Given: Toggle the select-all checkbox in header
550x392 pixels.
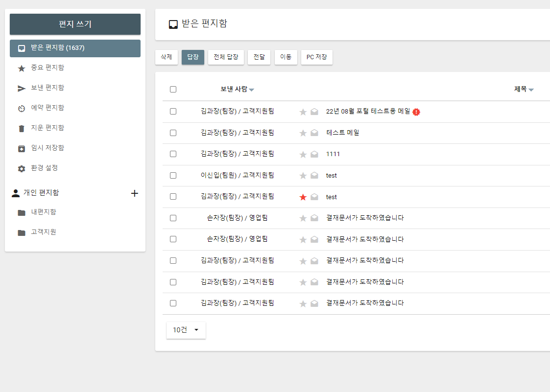Looking at the screenshot, I should click(173, 90).
